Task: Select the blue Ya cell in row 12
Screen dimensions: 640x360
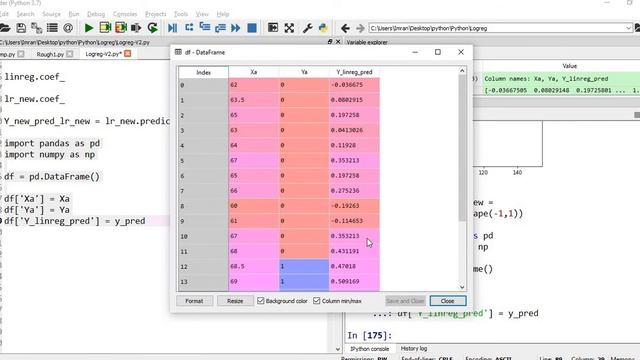Action: pyautogui.click(x=304, y=266)
